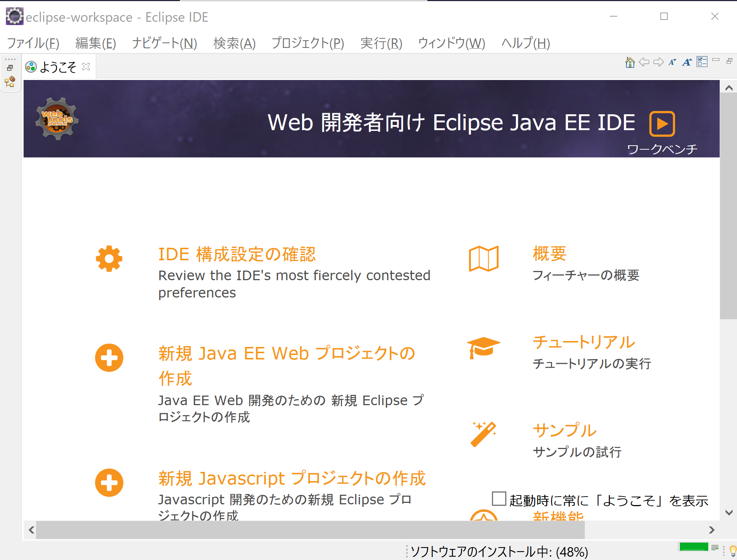
Task: Open the ヘルプ(H) menu
Action: pyautogui.click(x=525, y=43)
